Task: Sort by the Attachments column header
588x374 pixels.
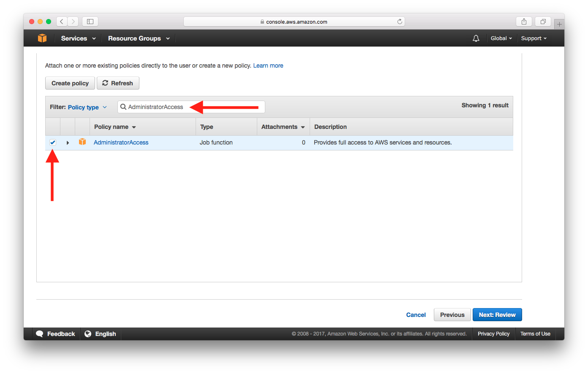Action: [283, 127]
